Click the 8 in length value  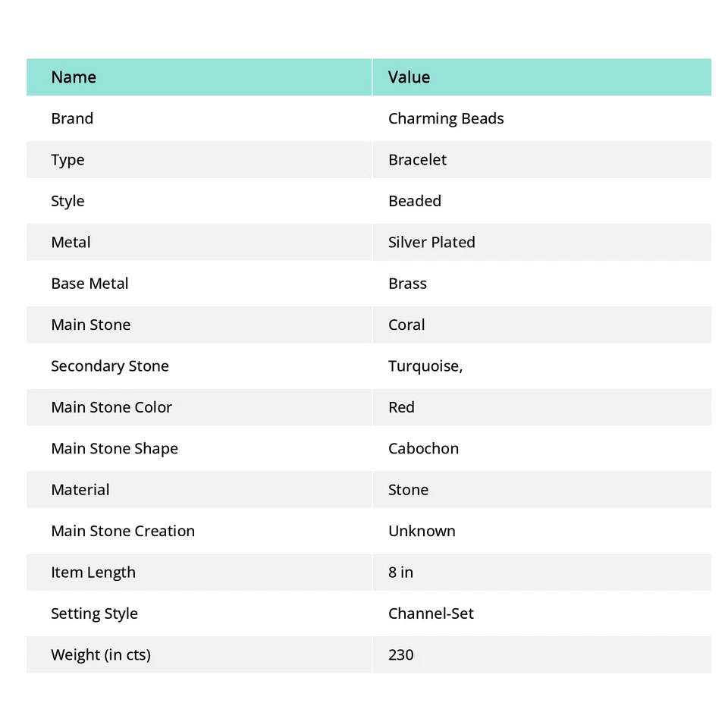[x=400, y=573]
